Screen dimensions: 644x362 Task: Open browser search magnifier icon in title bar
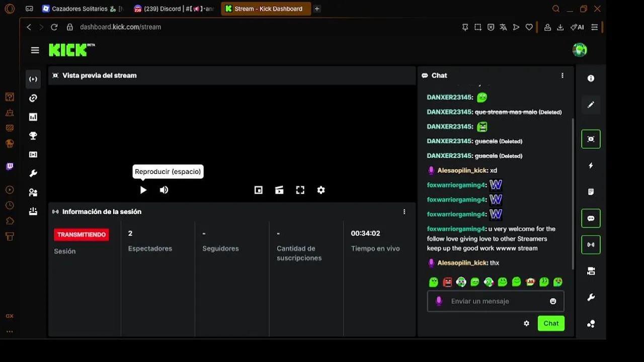556,9
